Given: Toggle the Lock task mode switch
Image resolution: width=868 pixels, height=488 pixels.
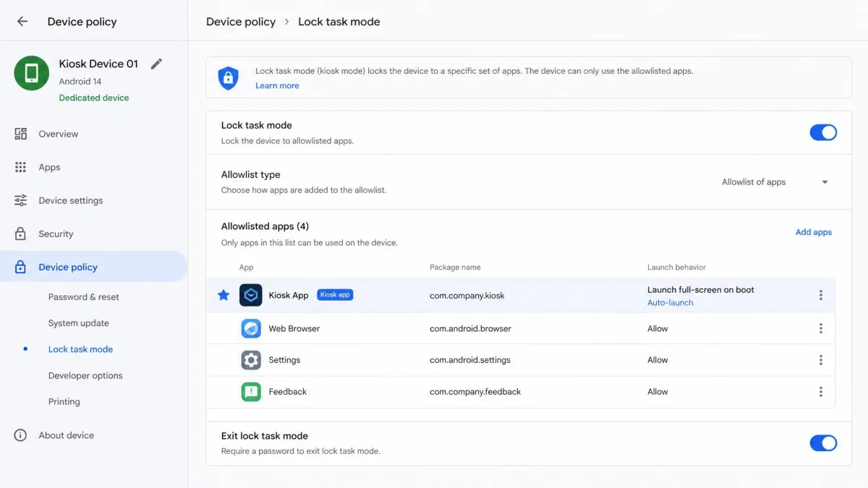Looking at the screenshot, I should coord(823,132).
